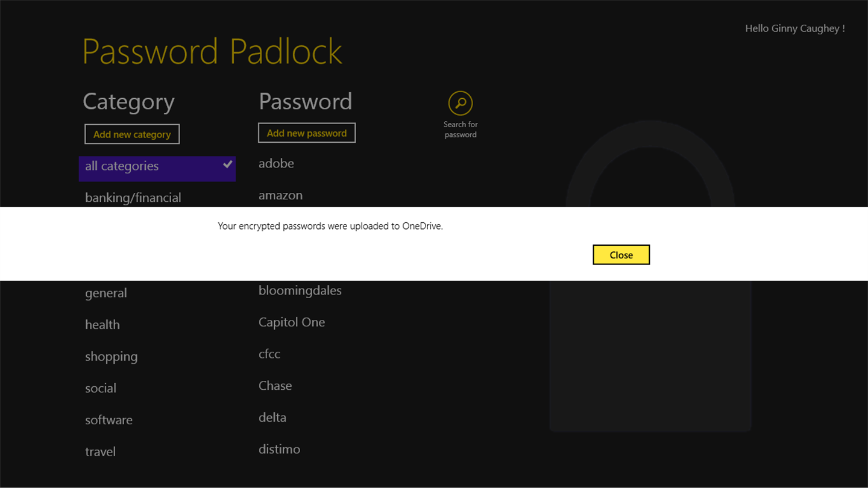The height and width of the screenshot is (488, 868).
Task: Click the large padlock graphic
Action: click(650, 355)
